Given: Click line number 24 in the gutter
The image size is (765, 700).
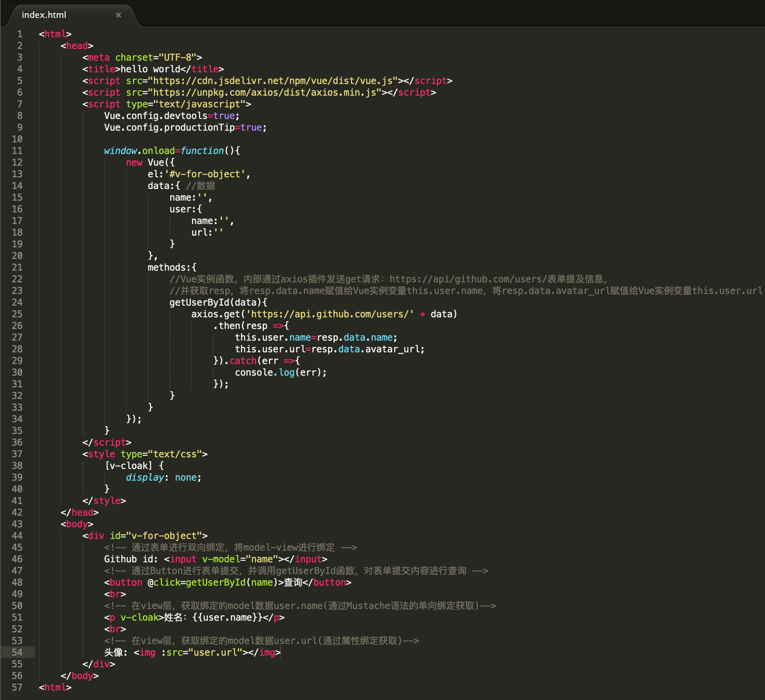Looking at the screenshot, I should (x=17, y=303).
